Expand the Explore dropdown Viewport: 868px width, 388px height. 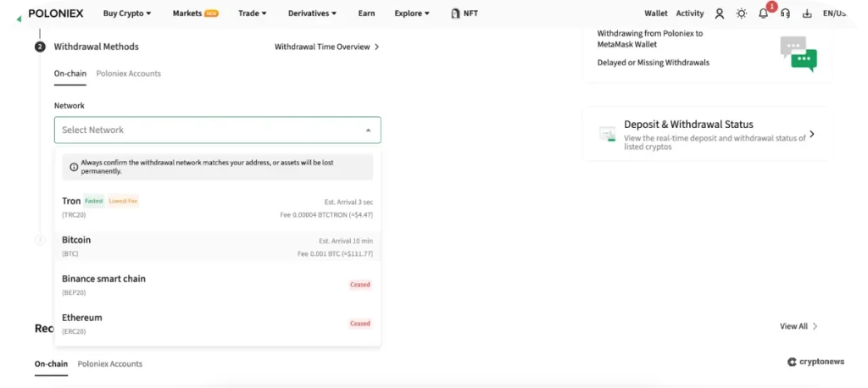(412, 14)
